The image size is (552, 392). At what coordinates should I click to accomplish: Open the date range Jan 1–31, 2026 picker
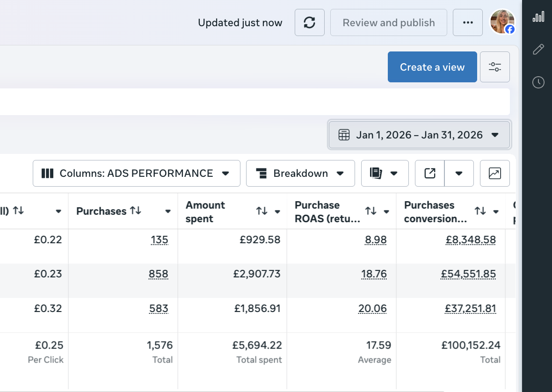[x=419, y=135]
